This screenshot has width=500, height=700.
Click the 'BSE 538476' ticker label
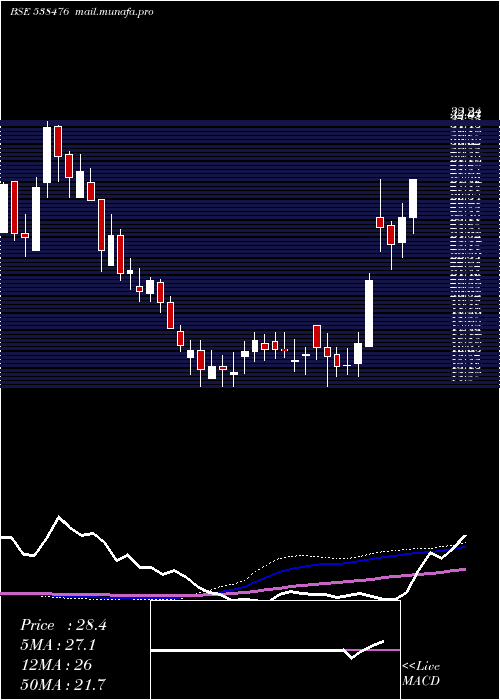coord(40,12)
